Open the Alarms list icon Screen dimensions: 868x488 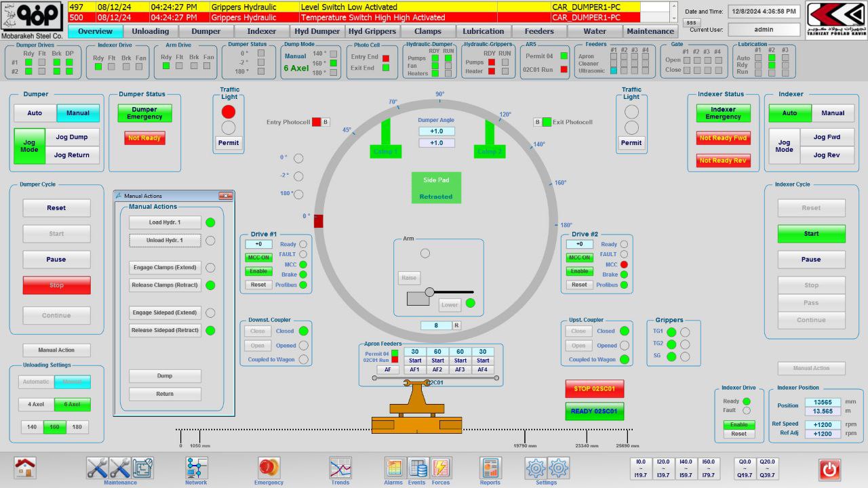pos(394,468)
